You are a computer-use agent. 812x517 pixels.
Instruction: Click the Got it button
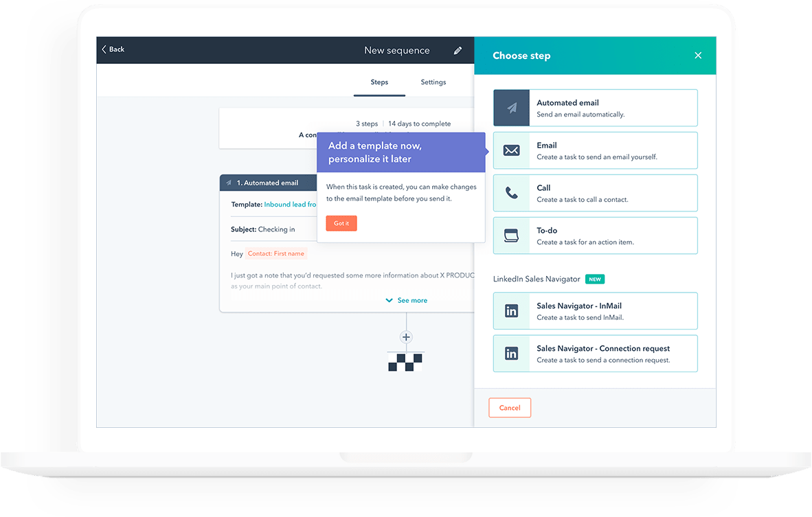pyautogui.click(x=341, y=223)
